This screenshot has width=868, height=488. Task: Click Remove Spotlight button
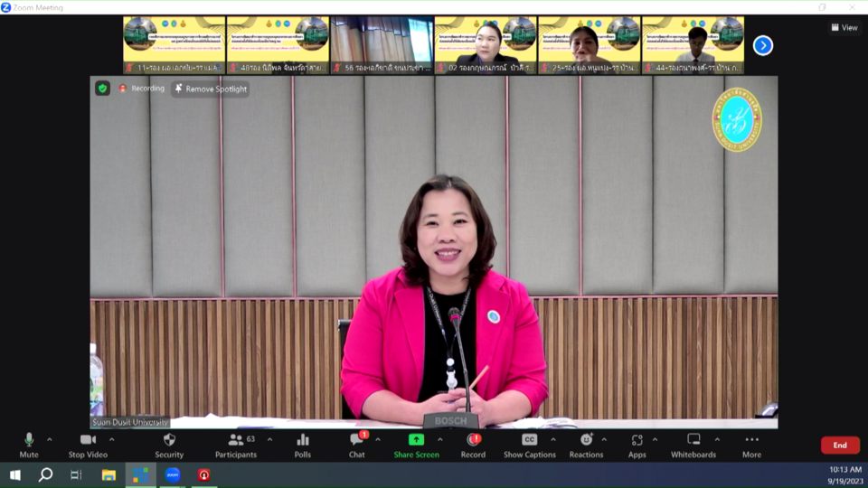[211, 89]
